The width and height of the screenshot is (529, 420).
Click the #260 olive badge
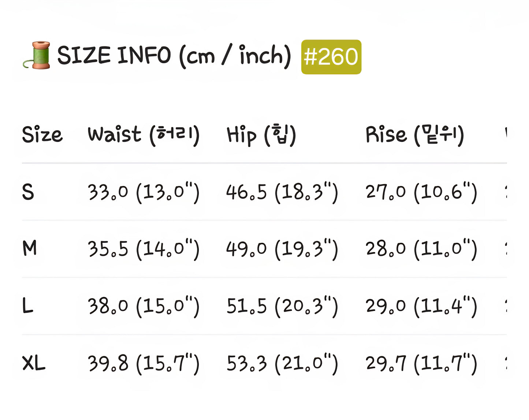tap(331, 57)
